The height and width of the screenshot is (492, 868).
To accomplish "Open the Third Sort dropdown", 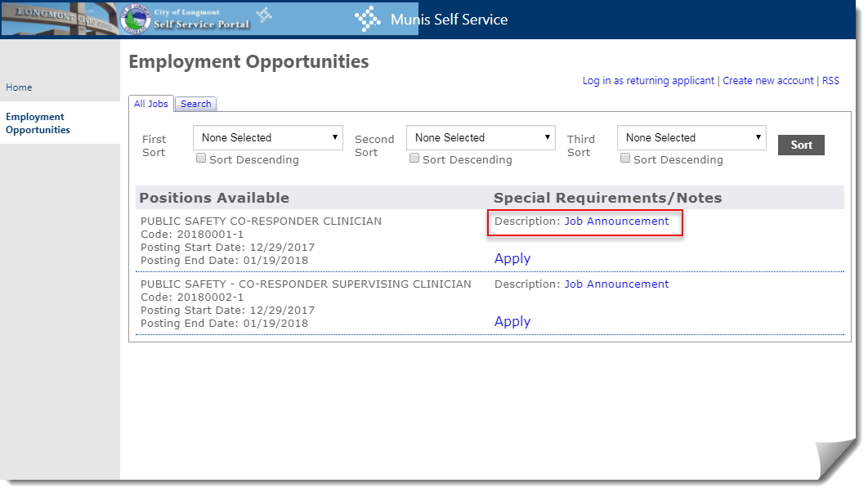I will coord(691,138).
